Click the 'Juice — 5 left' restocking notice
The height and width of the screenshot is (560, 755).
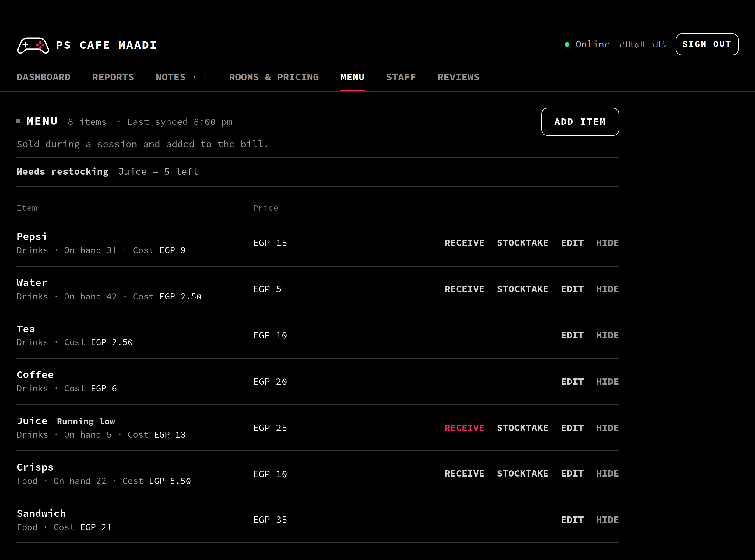(x=158, y=172)
